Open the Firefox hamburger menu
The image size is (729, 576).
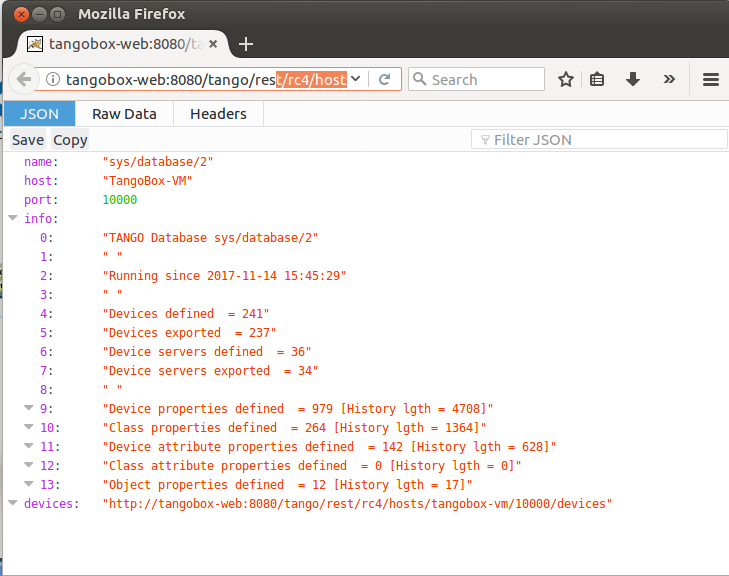point(711,79)
